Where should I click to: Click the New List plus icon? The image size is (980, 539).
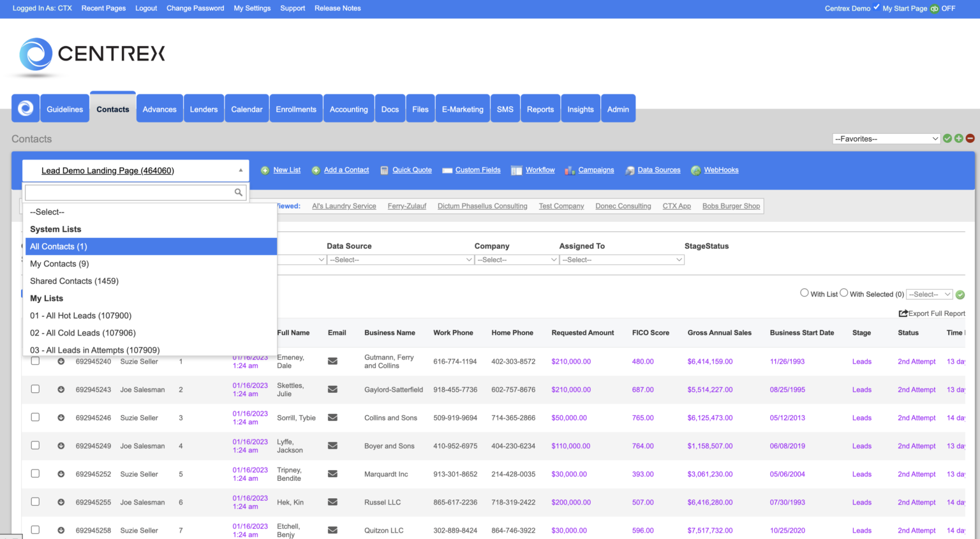pos(265,170)
